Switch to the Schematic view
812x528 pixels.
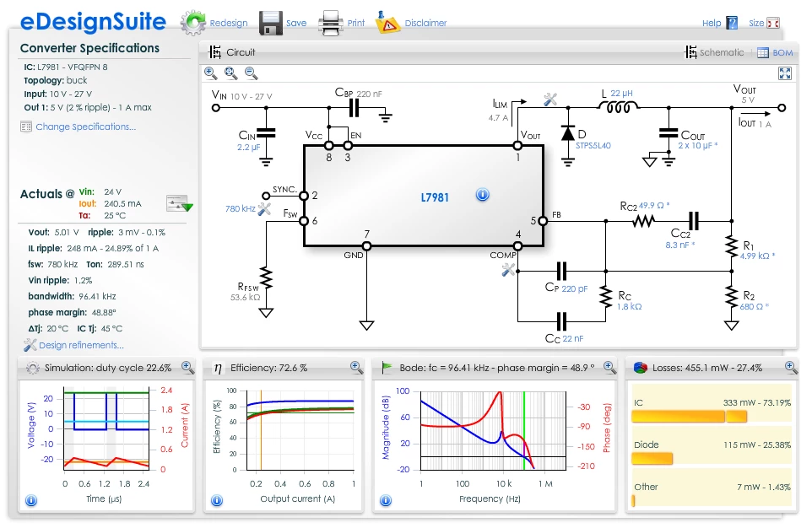tap(715, 52)
